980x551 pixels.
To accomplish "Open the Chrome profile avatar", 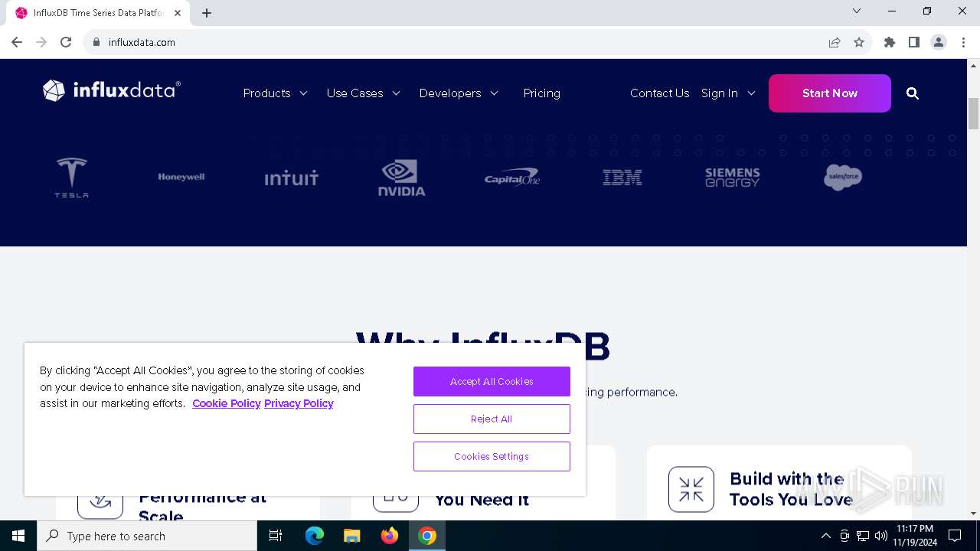I will click(939, 42).
